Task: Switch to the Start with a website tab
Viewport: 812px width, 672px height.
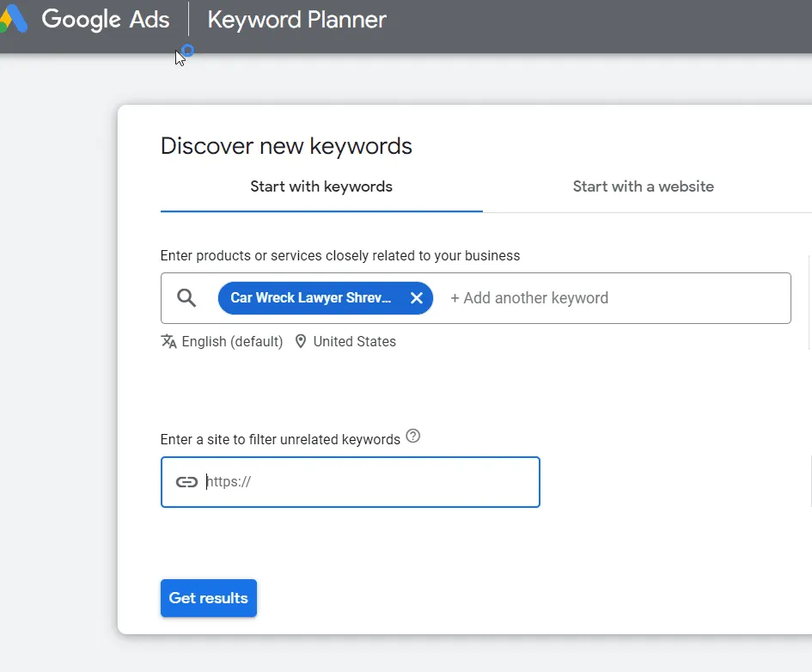Action: (644, 186)
